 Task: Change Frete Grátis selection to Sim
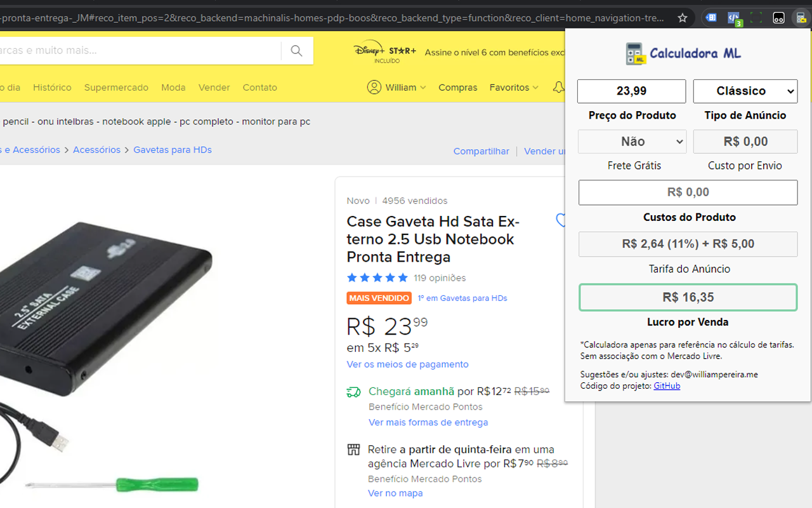631,141
